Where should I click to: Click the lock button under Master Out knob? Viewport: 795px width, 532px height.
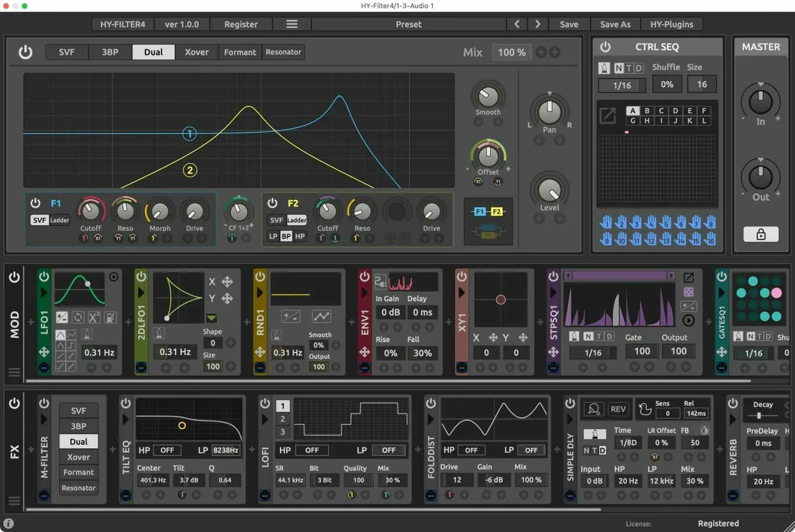click(x=760, y=234)
